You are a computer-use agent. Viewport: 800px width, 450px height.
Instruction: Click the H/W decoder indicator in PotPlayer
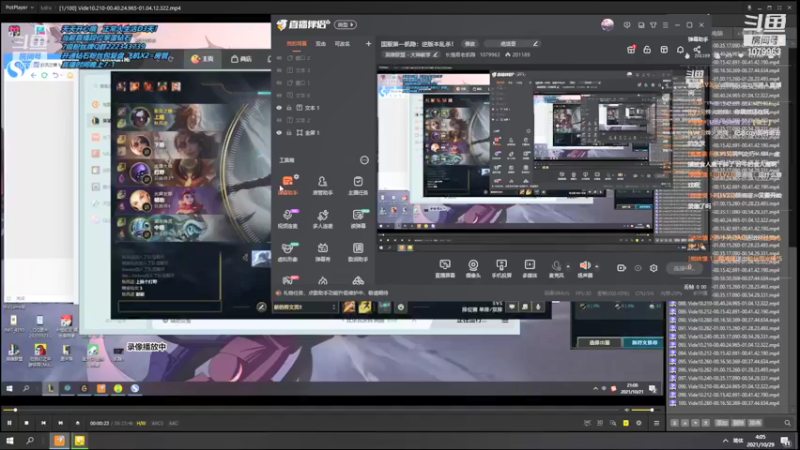(x=141, y=423)
